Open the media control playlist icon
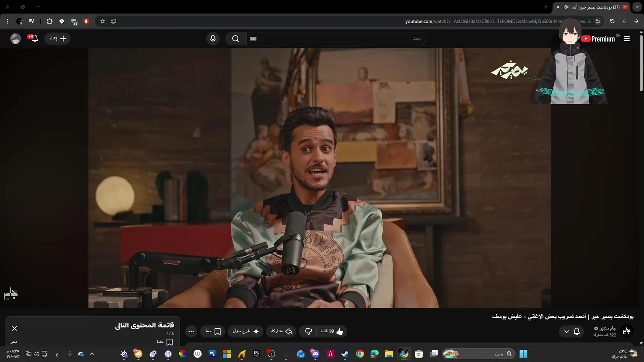Screen dimensions: 644x362 point(32,21)
